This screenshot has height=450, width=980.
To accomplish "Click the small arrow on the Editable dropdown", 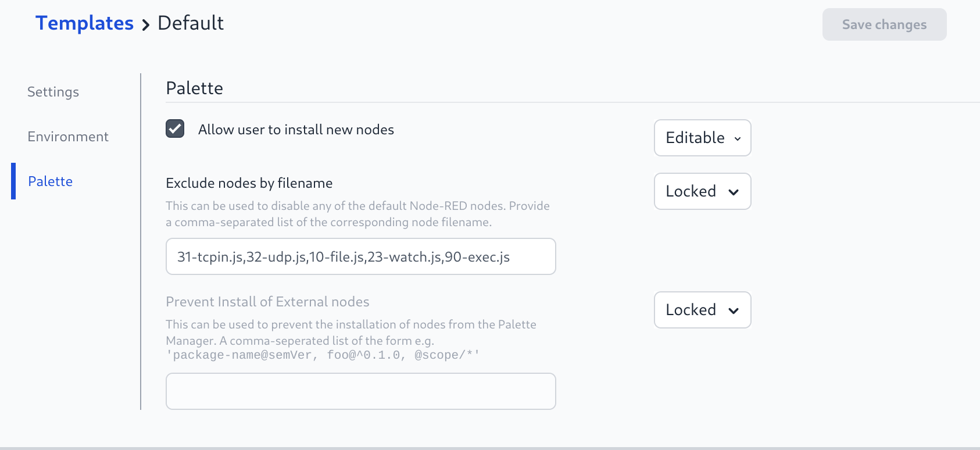I will pos(738,138).
